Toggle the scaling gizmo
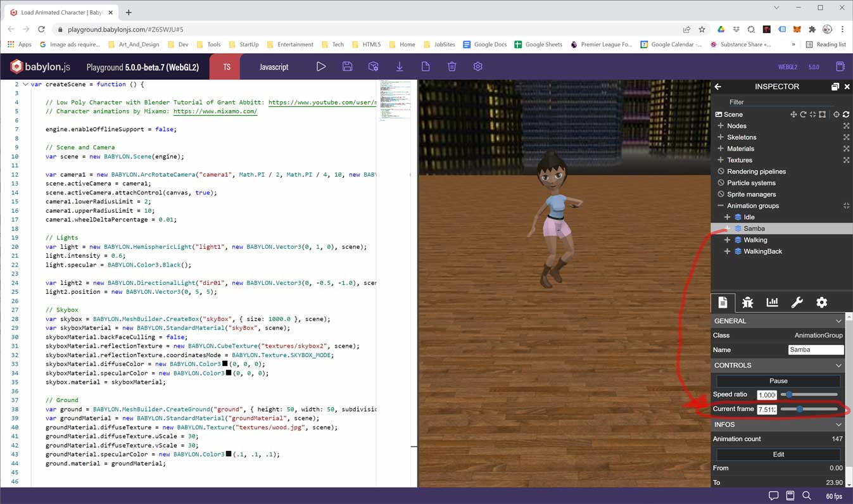The image size is (853, 504). (x=812, y=115)
